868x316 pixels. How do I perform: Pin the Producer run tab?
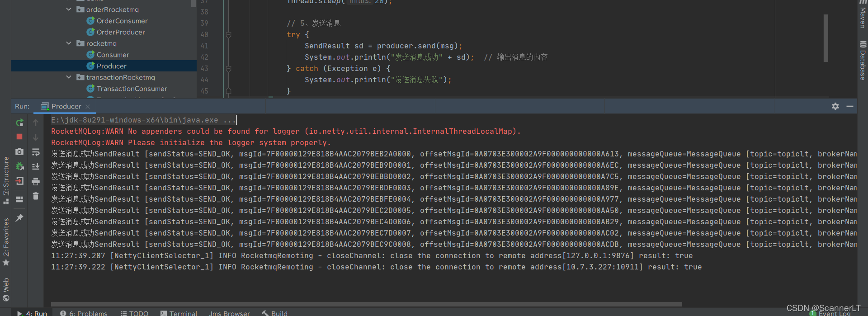[19, 218]
